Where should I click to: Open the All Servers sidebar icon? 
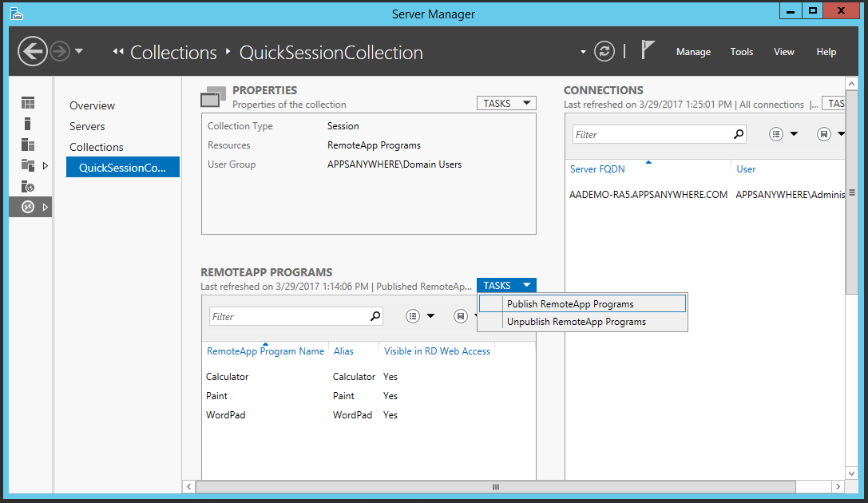point(28,145)
